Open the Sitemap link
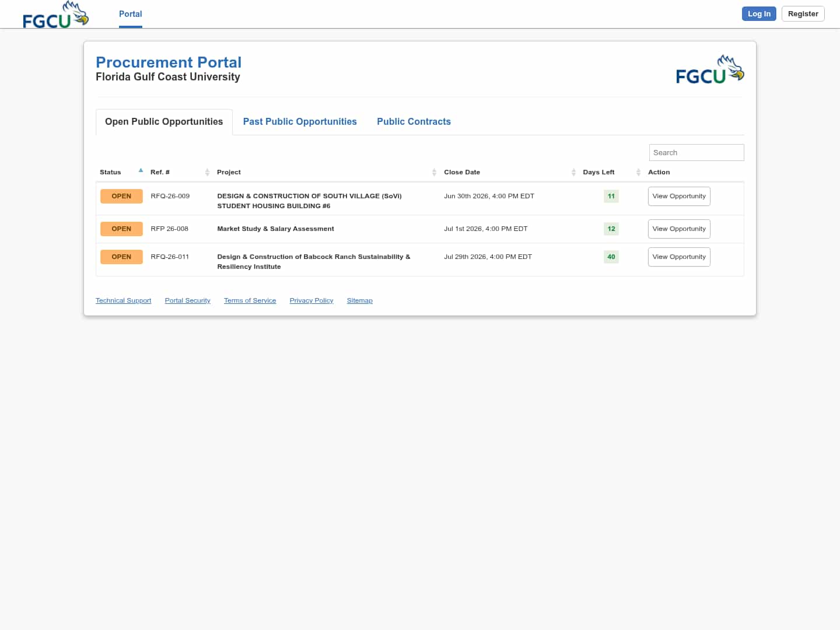 [359, 301]
